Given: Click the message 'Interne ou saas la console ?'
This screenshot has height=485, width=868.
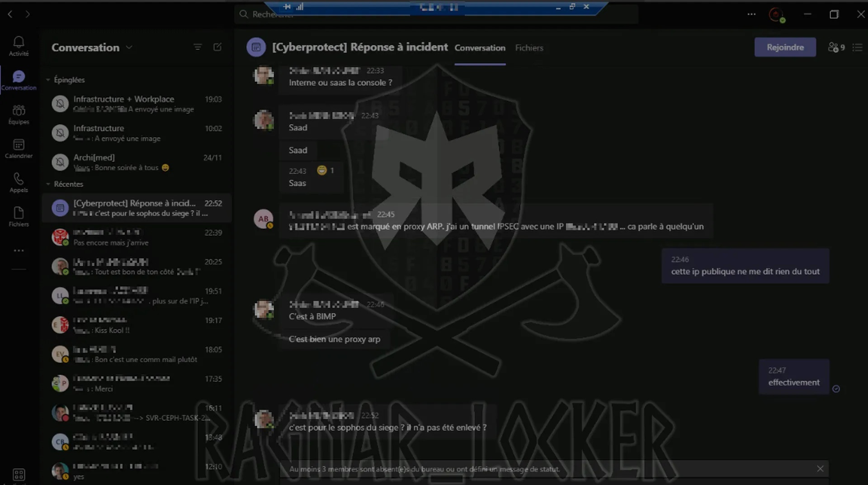Looking at the screenshot, I should click(340, 83).
